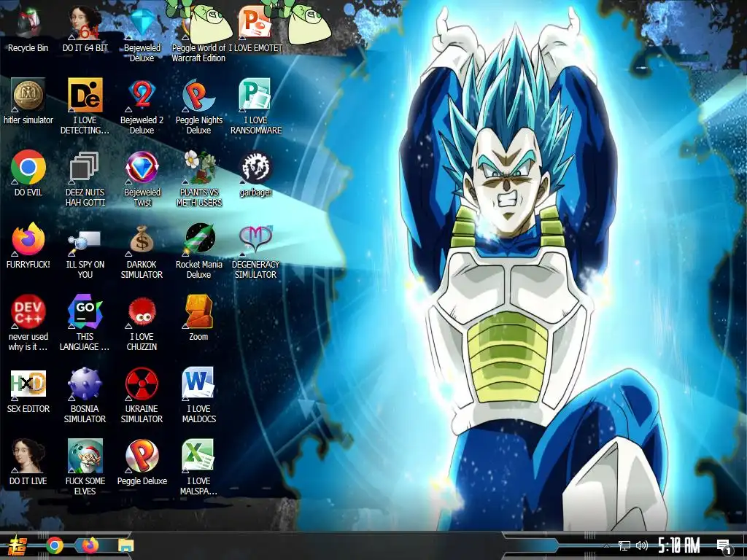The width and height of the screenshot is (747, 560).
Task: Select the DO IT LIVE portrait icon
Action: pyautogui.click(x=28, y=456)
